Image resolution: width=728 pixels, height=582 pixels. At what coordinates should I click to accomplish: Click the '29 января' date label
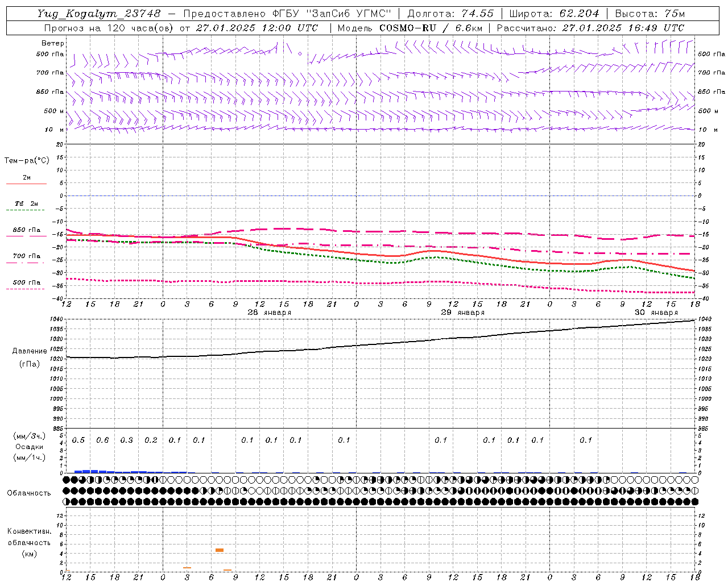(463, 313)
